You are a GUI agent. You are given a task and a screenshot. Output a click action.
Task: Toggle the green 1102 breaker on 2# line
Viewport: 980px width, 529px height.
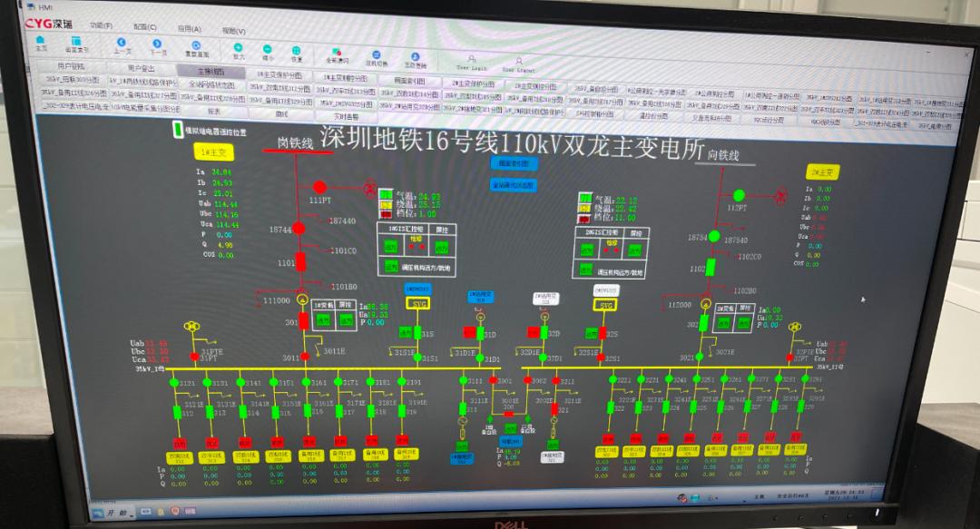coord(710,267)
